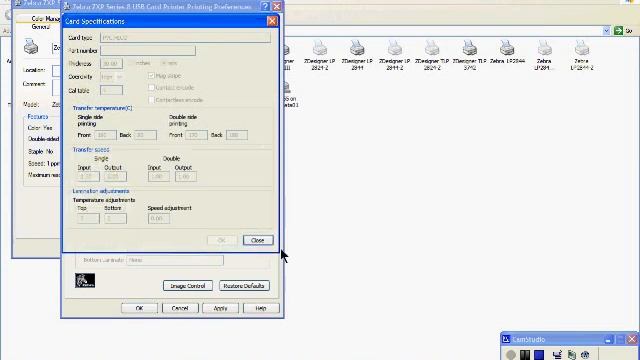This screenshot has height=360, width=640.
Task: Click the Part number field
Action: 148,51
